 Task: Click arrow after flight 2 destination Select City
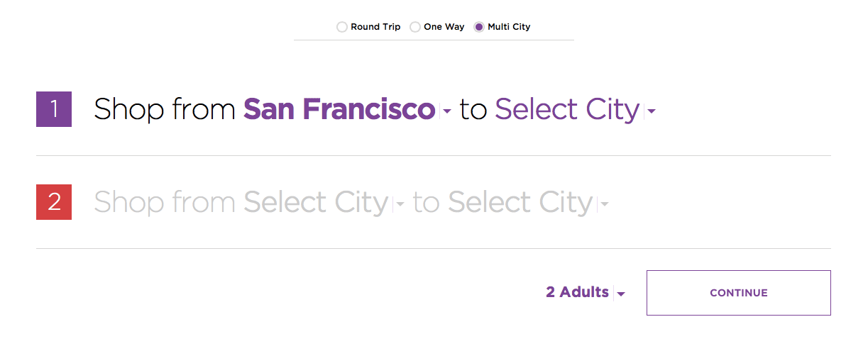click(x=604, y=205)
